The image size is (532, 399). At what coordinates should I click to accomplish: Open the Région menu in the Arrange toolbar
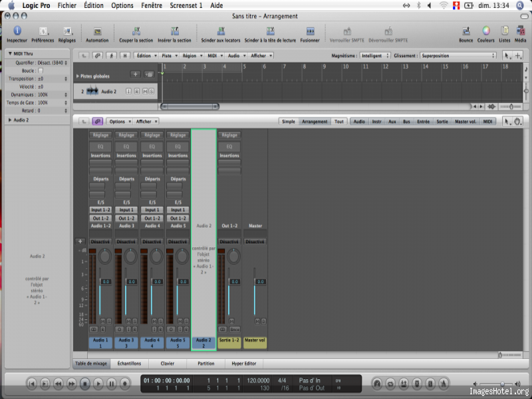pos(192,56)
